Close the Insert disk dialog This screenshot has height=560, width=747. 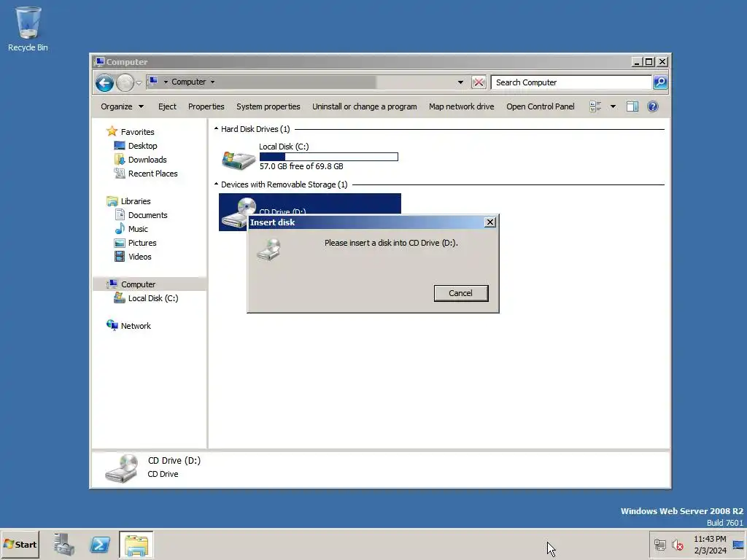tap(489, 222)
